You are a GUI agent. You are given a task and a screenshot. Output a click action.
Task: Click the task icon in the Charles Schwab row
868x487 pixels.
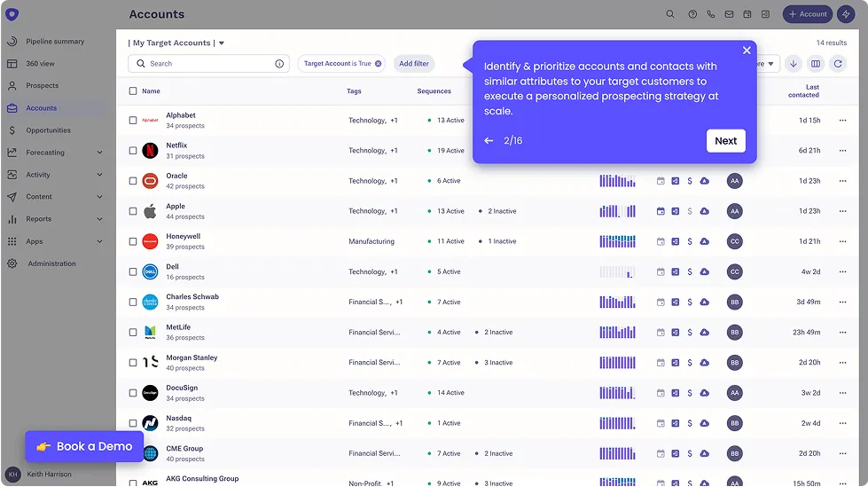(x=676, y=302)
